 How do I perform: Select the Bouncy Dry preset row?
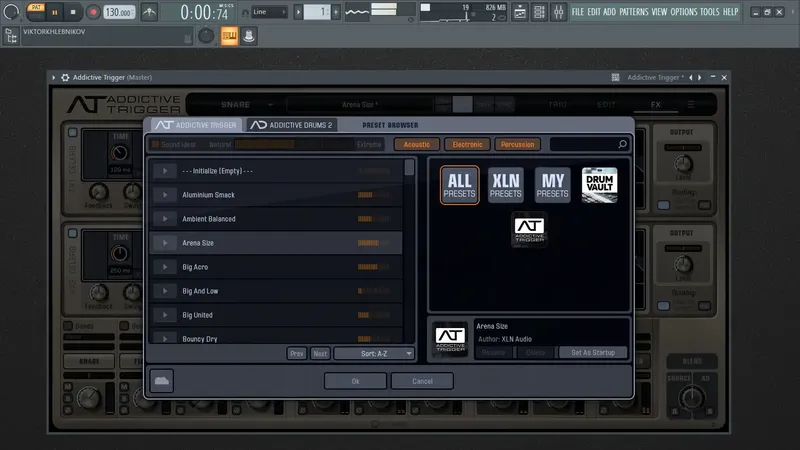point(276,339)
